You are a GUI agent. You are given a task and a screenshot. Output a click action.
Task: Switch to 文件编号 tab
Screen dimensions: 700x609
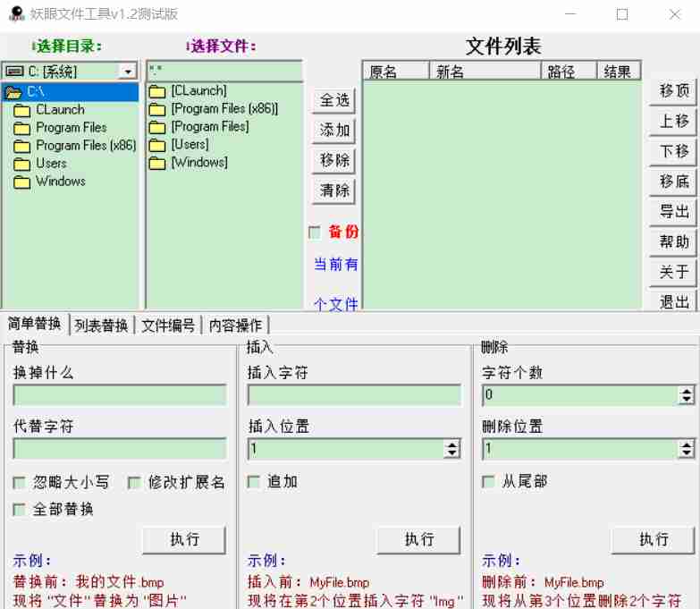click(x=168, y=326)
